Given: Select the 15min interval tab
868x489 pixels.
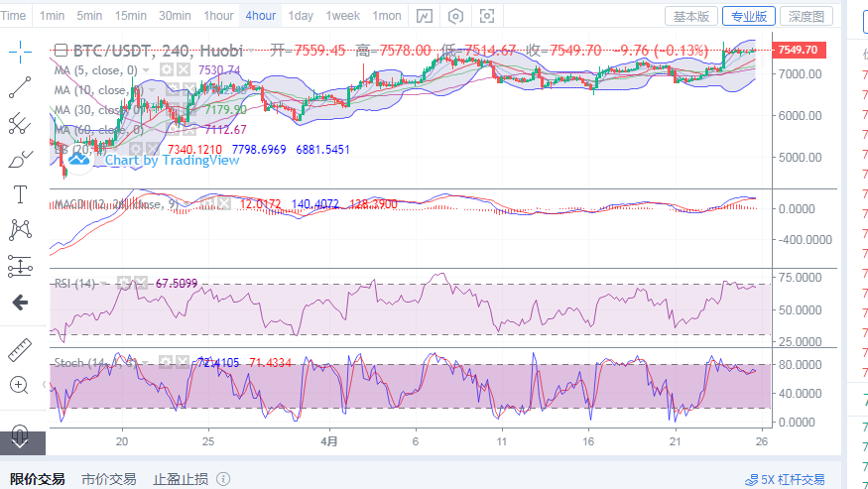Looking at the screenshot, I should 130,16.
